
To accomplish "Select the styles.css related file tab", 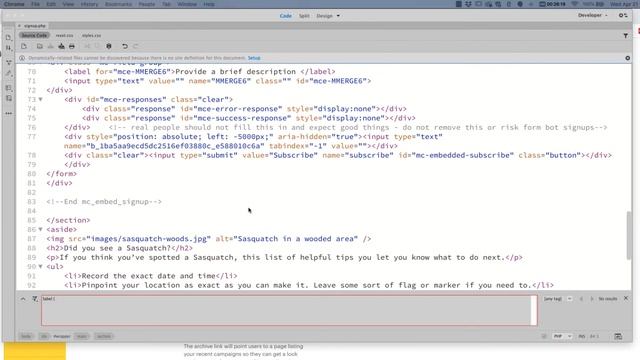I will [x=91, y=36].
